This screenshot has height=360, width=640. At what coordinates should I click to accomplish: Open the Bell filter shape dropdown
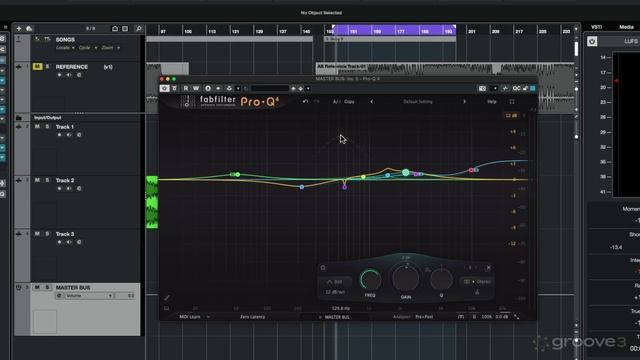coord(335,282)
